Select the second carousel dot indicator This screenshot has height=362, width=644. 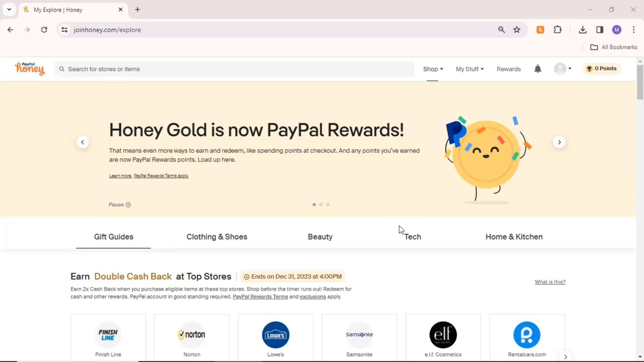(x=321, y=204)
